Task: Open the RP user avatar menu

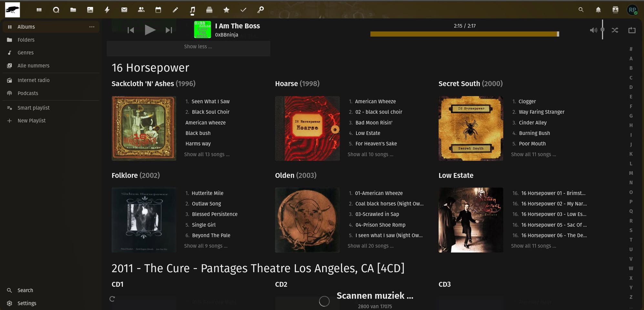Action: 632,10
